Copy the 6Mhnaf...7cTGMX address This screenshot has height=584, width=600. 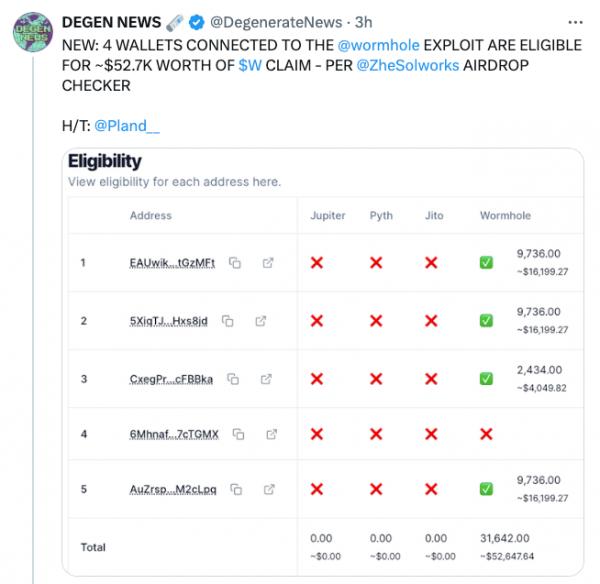[239, 434]
